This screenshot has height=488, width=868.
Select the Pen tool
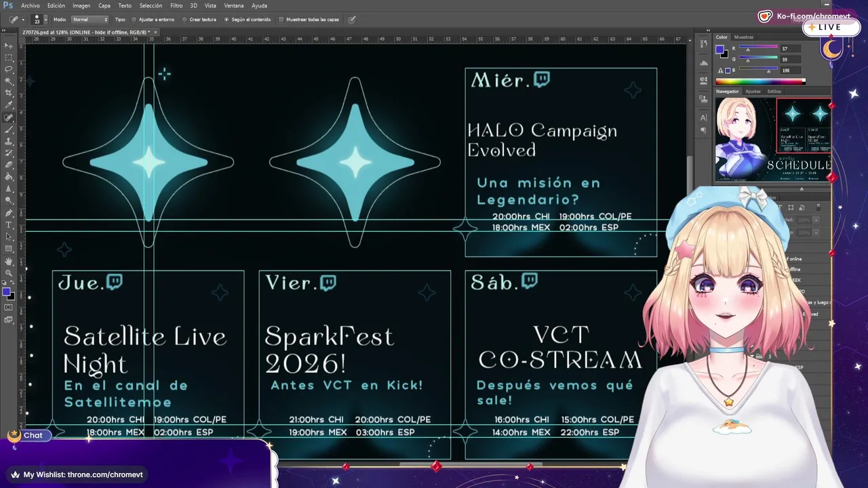9,212
